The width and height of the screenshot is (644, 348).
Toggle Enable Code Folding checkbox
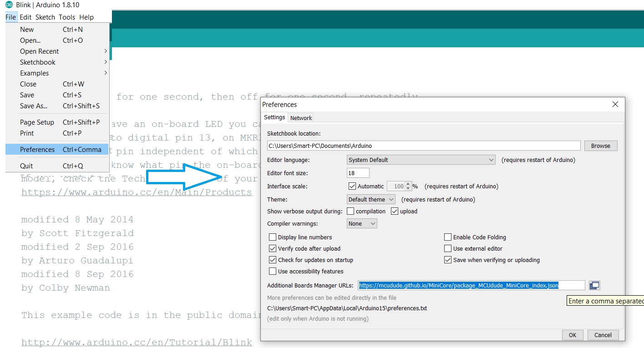[x=448, y=237]
